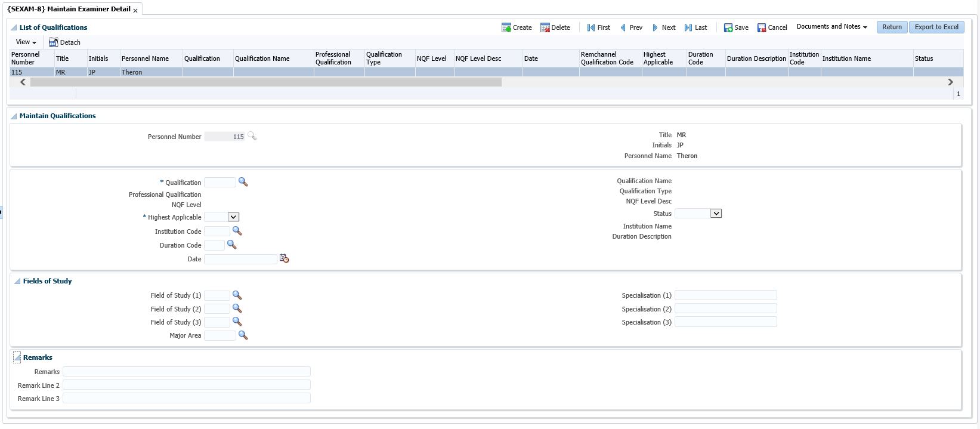
Task: Open Field of Study (3) lookup
Action: (x=237, y=322)
